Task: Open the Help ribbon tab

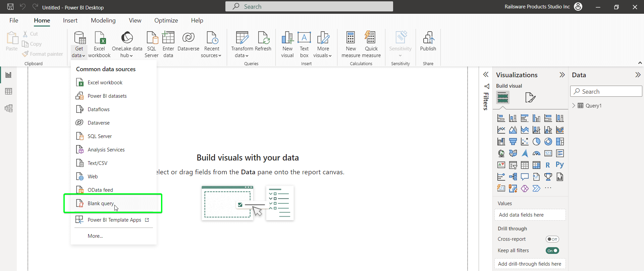Action: point(197,20)
